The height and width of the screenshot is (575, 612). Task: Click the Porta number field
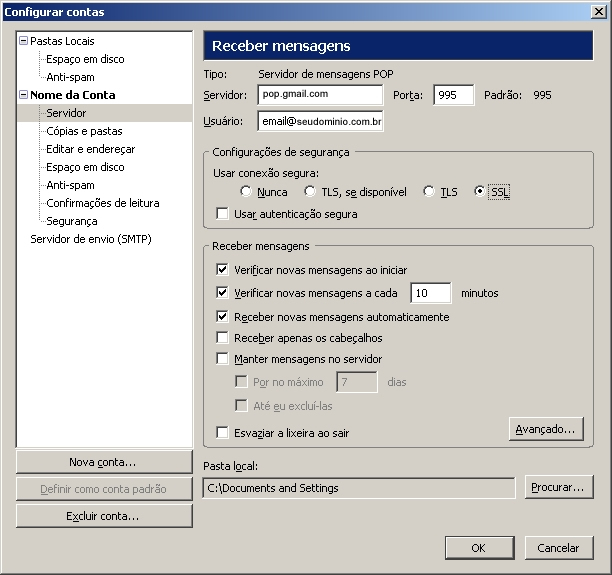(453, 95)
